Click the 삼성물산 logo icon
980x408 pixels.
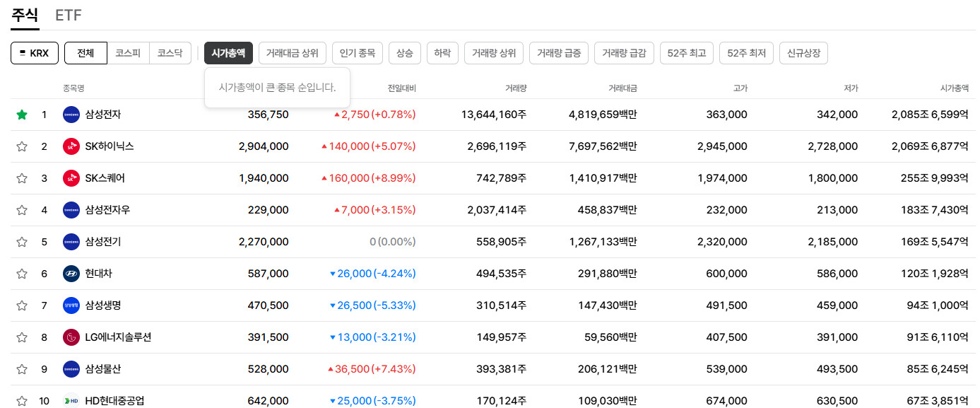(71, 369)
